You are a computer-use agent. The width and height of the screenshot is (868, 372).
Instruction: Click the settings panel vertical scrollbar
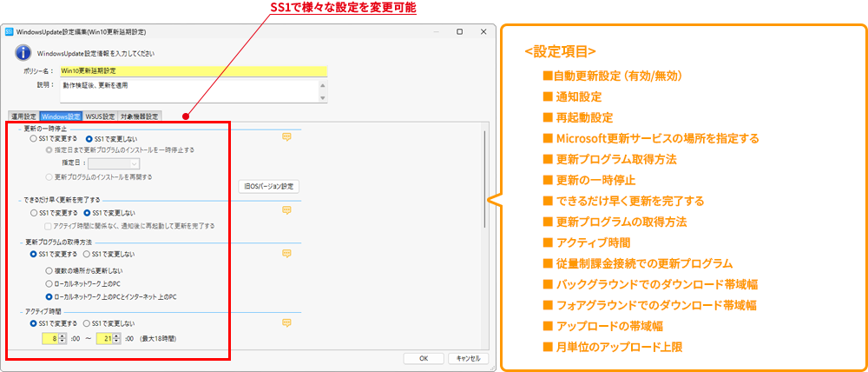(x=485, y=178)
